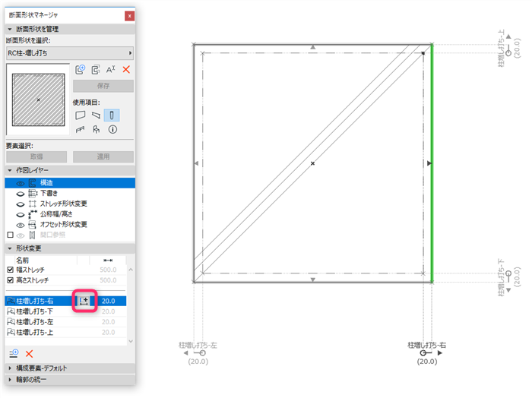The image size is (532, 398).
Task: Collapse the 作図レイヤー section
Action: click(9, 170)
